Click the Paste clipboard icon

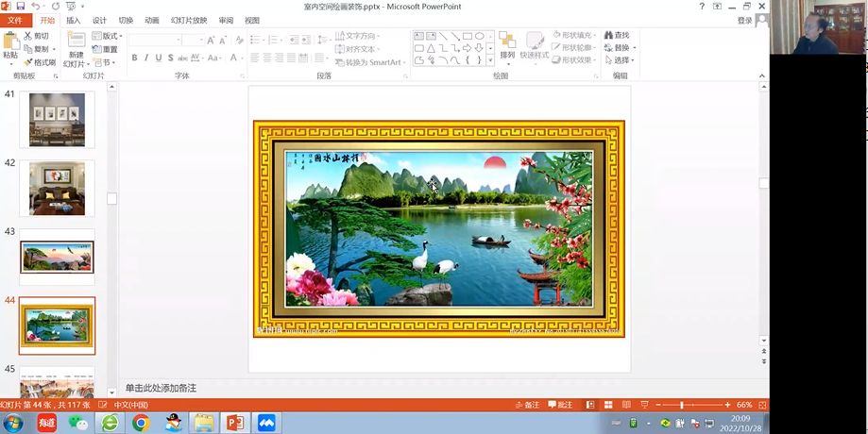click(x=10, y=42)
